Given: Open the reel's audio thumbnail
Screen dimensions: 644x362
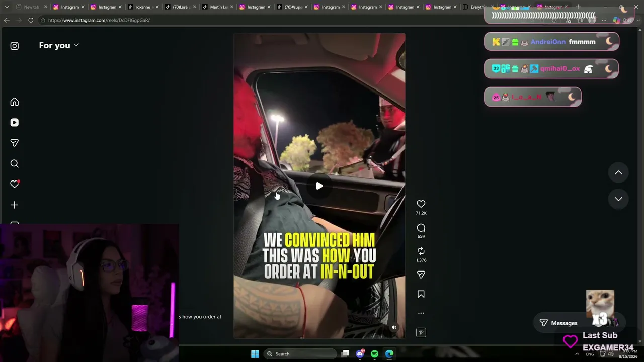Looking at the screenshot, I should click(x=421, y=332).
